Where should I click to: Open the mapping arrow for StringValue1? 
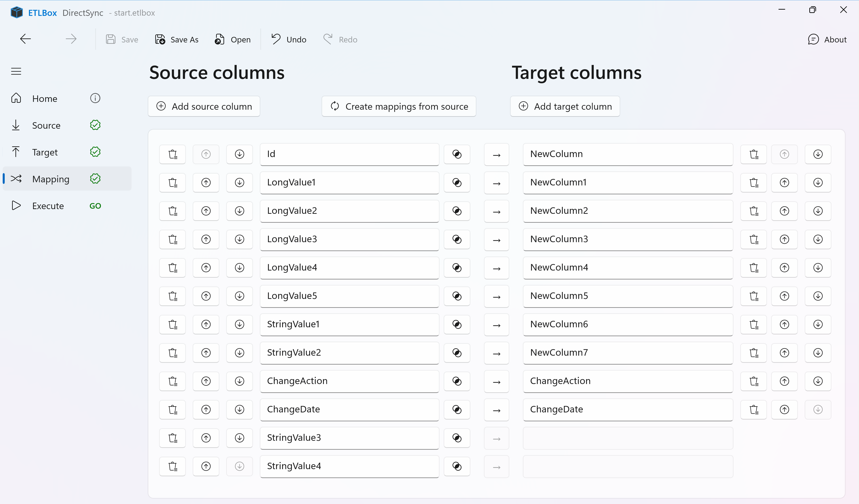496,325
